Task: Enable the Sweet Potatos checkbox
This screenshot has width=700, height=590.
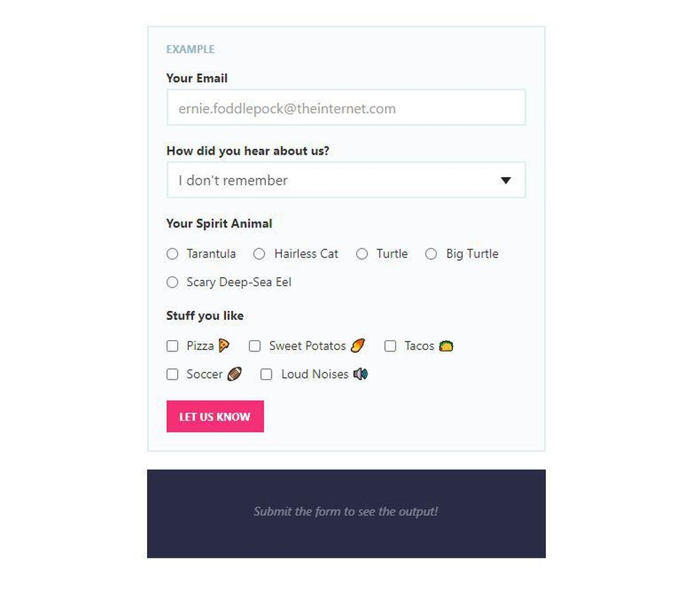Action: [255, 345]
